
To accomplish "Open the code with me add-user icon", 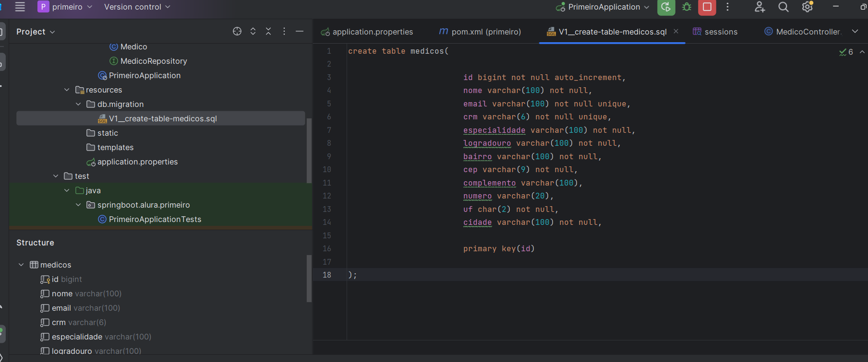I will click(759, 7).
